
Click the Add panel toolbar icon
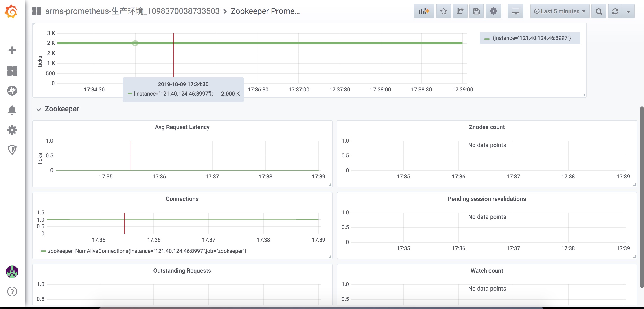point(424,11)
